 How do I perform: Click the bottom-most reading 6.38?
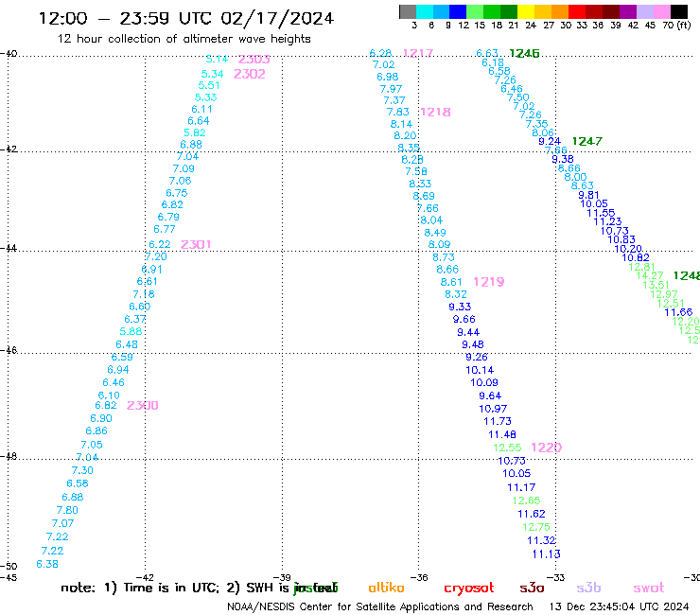point(47,564)
